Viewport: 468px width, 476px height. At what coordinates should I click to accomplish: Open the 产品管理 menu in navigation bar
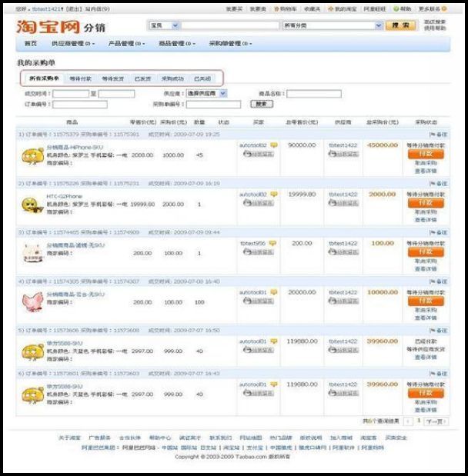pos(125,44)
